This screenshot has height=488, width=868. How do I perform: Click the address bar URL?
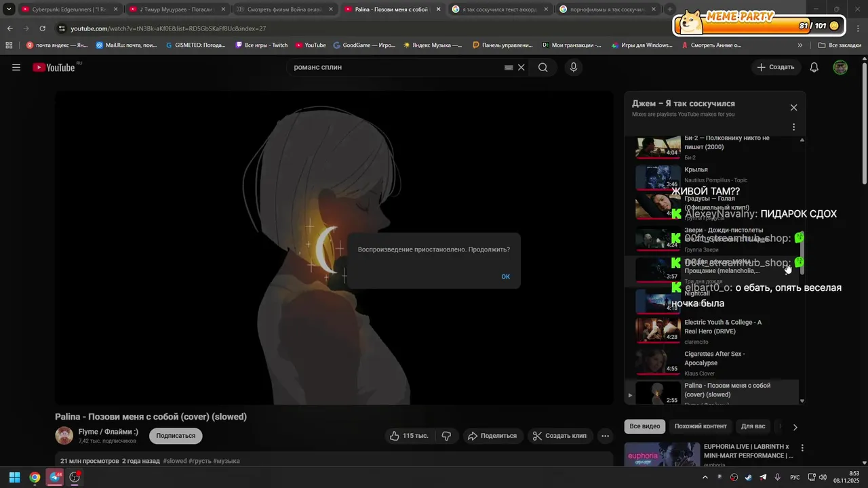click(168, 28)
